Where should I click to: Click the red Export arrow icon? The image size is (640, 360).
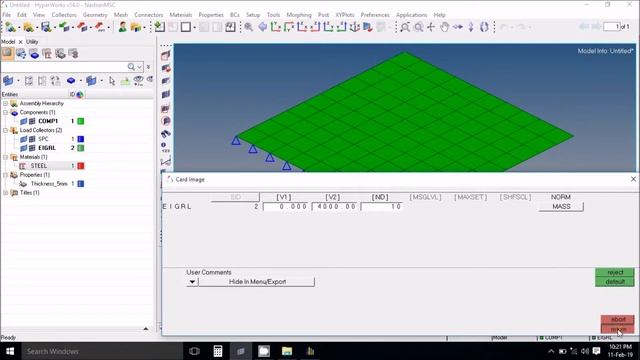pyautogui.click(x=82, y=27)
